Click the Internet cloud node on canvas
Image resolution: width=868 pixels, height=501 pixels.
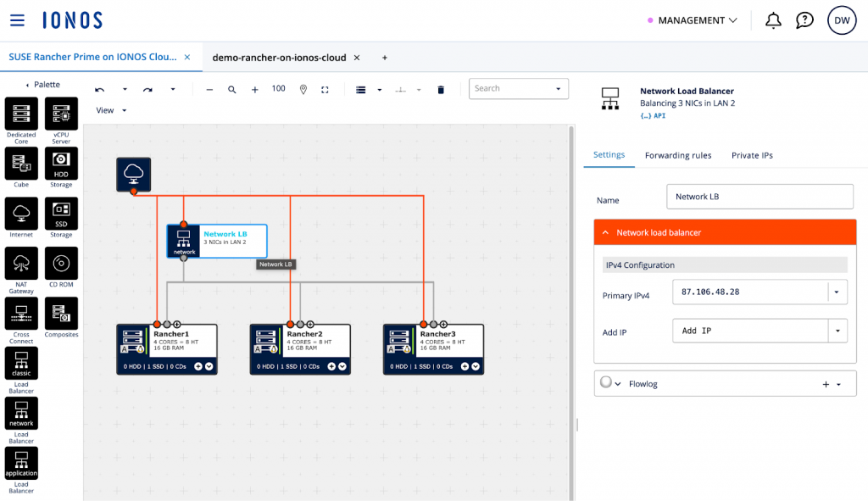(133, 173)
